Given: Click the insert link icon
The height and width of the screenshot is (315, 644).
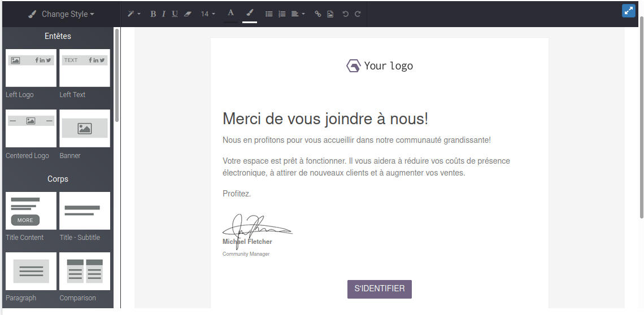Looking at the screenshot, I should [x=318, y=14].
